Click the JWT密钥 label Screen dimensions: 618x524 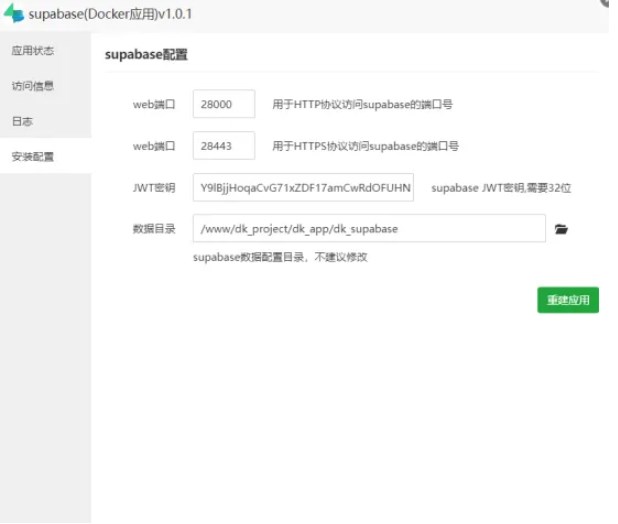pos(154,188)
